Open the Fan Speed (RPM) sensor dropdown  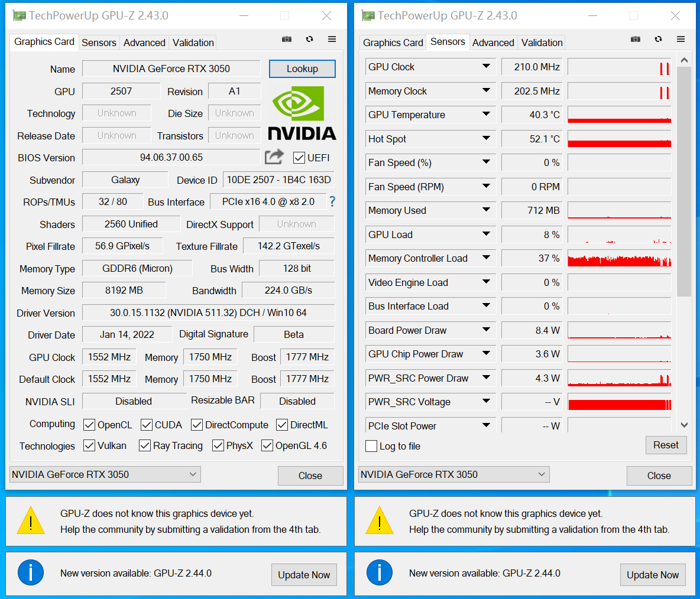tap(486, 187)
